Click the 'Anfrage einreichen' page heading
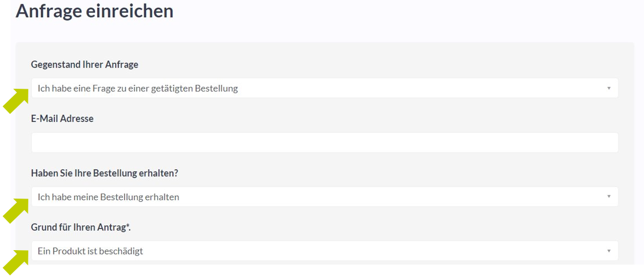Screen dimensions: 644x279 click(94, 11)
